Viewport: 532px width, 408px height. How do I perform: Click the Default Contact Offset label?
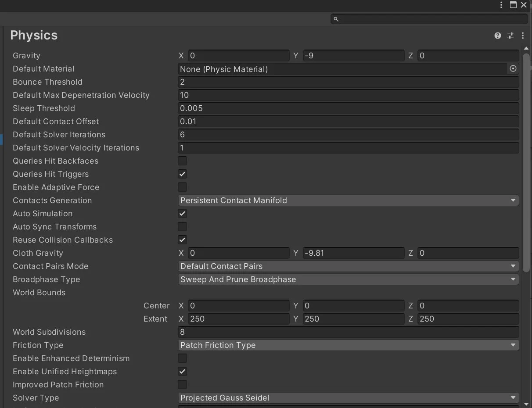point(56,121)
